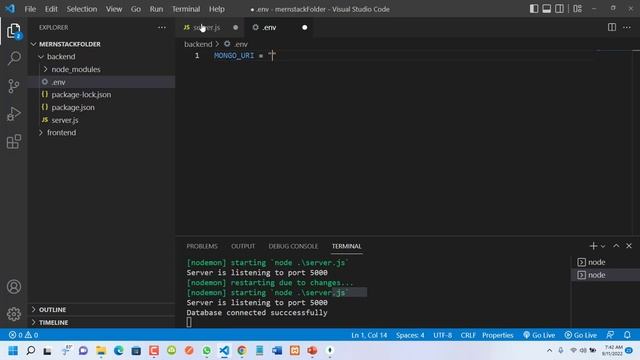Open the Accounts menu icon
Image resolution: width=640 pixels, height=360 pixels.
14,287
